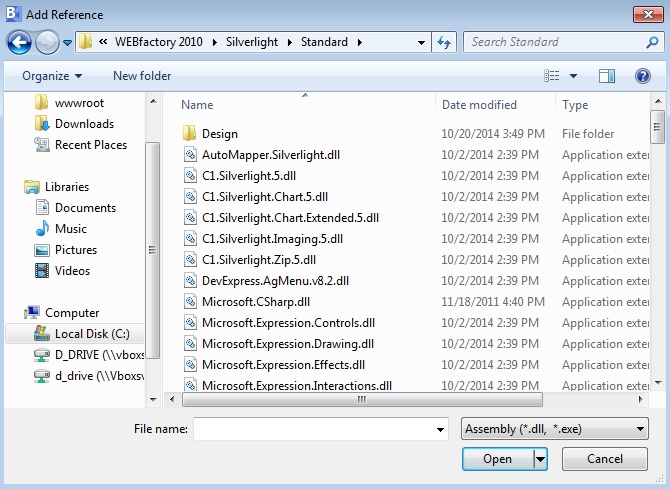Open the recent locations dropdown beside Forward
Screen dimensions: 670x489
coord(68,42)
